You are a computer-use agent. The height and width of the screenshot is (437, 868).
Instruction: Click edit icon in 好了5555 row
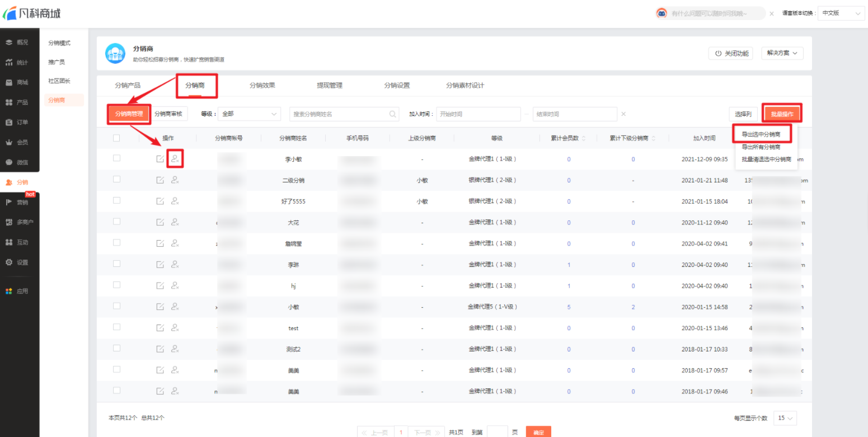click(x=160, y=201)
